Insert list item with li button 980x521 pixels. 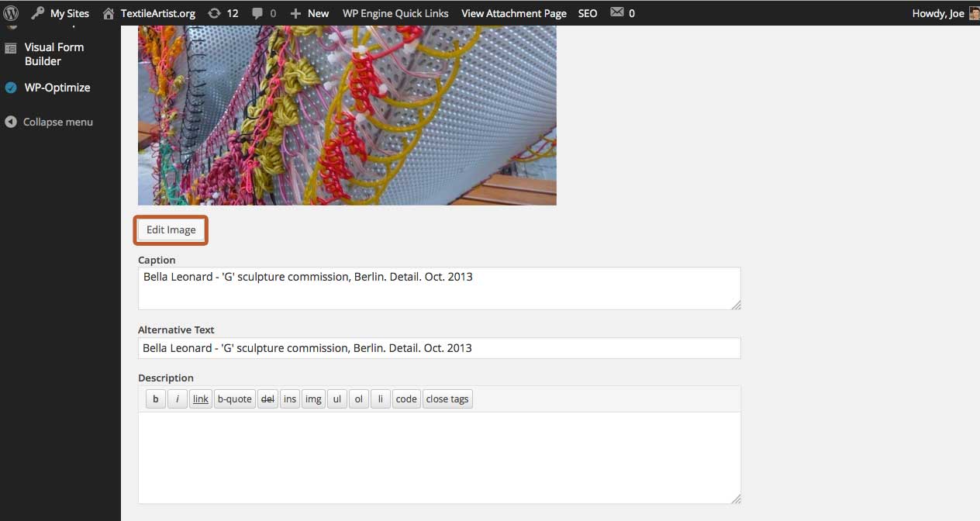click(380, 399)
